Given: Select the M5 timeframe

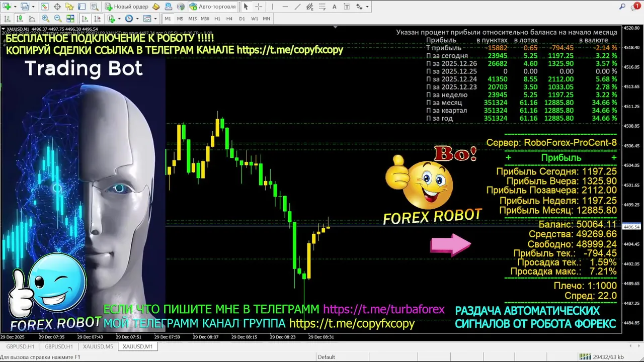Looking at the screenshot, I should [180, 19].
